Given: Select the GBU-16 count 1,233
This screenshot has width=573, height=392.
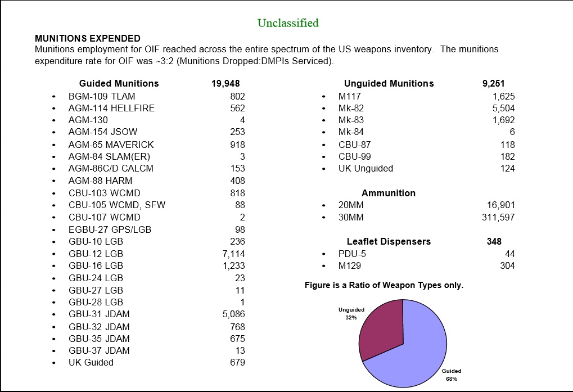Looking at the screenshot, I should [233, 265].
